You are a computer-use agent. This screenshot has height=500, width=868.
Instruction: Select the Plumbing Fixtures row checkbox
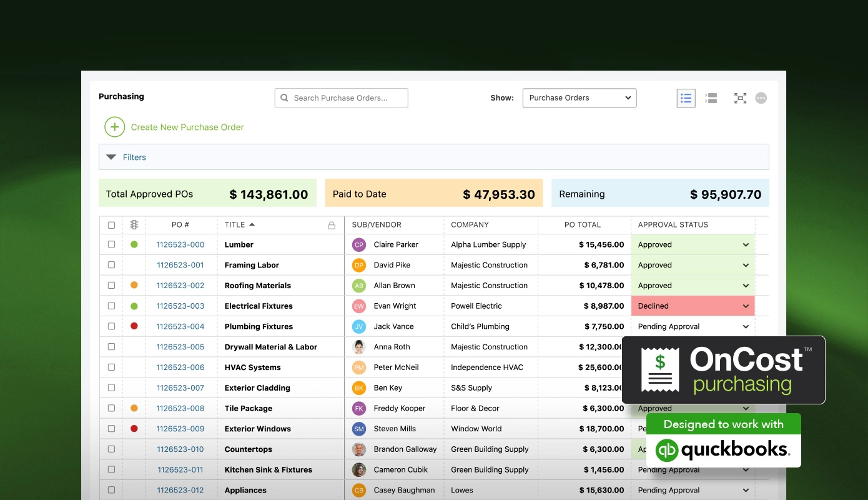[x=111, y=326]
